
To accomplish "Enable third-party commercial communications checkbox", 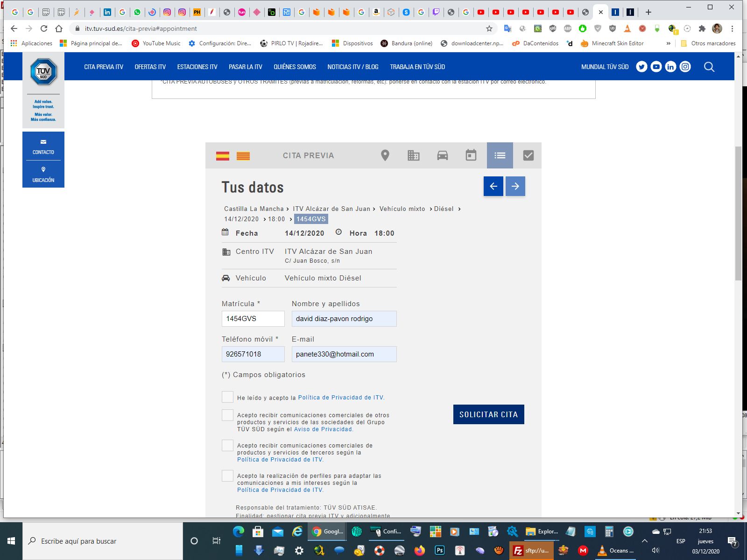I will click(227, 445).
